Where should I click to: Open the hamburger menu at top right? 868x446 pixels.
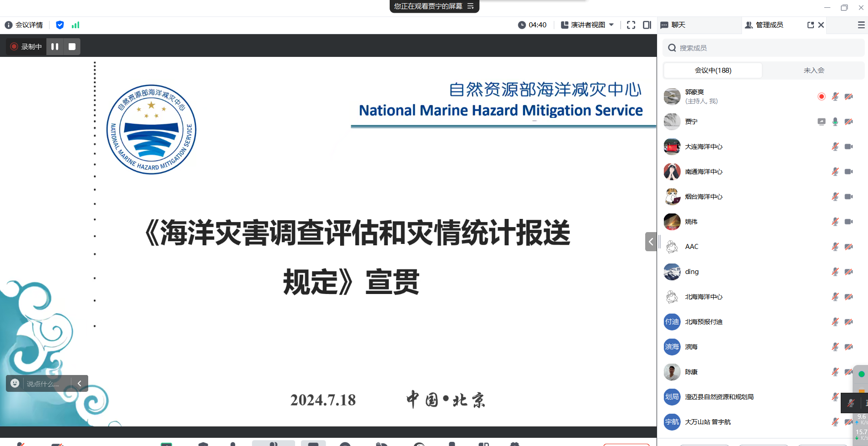861,25
